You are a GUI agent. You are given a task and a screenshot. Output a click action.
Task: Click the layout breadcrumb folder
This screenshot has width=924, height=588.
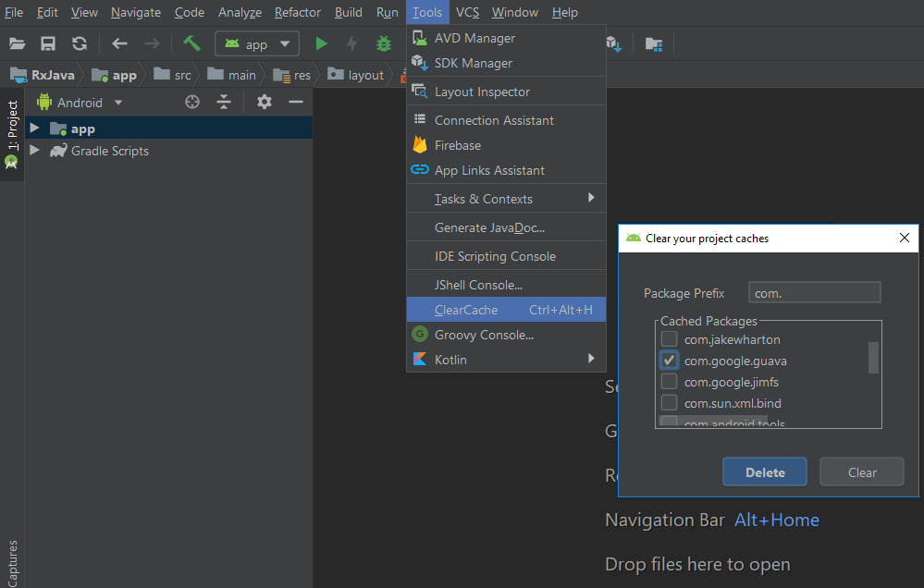[x=356, y=75]
